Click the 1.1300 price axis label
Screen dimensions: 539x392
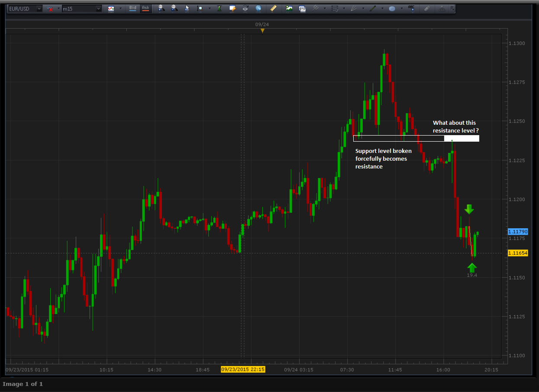[x=516, y=43]
